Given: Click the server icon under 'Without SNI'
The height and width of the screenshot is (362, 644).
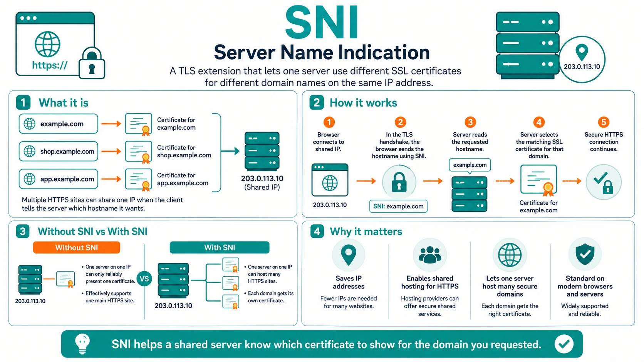Looking at the screenshot, I should pos(30,280).
